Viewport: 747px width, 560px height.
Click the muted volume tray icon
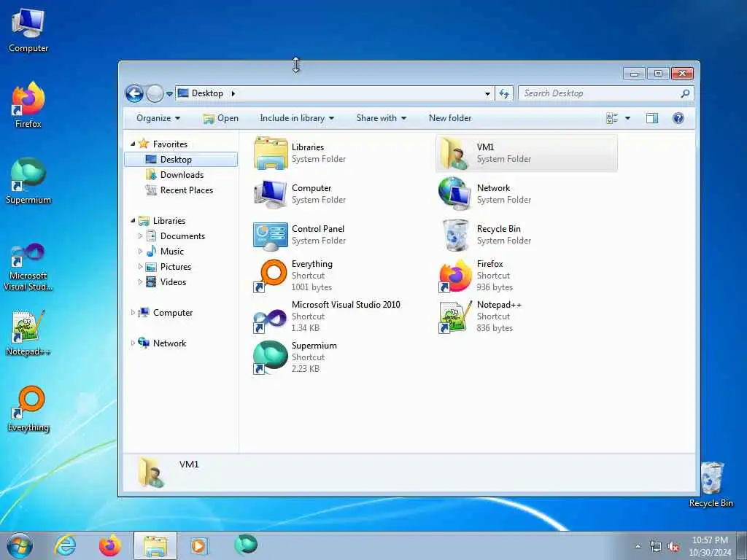[x=673, y=547]
